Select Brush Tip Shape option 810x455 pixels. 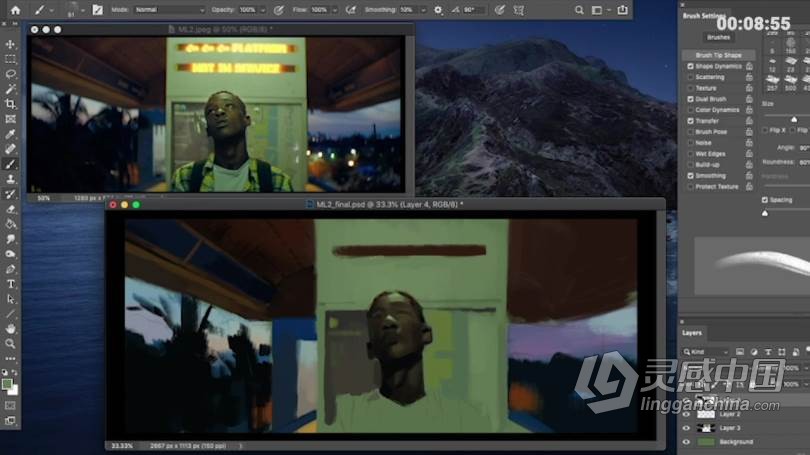coord(719,55)
